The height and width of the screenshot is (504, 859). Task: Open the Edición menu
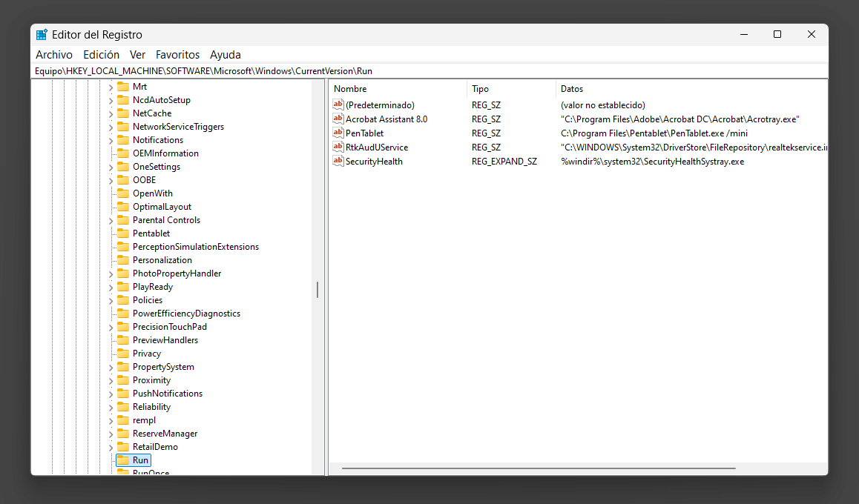pos(102,55)
